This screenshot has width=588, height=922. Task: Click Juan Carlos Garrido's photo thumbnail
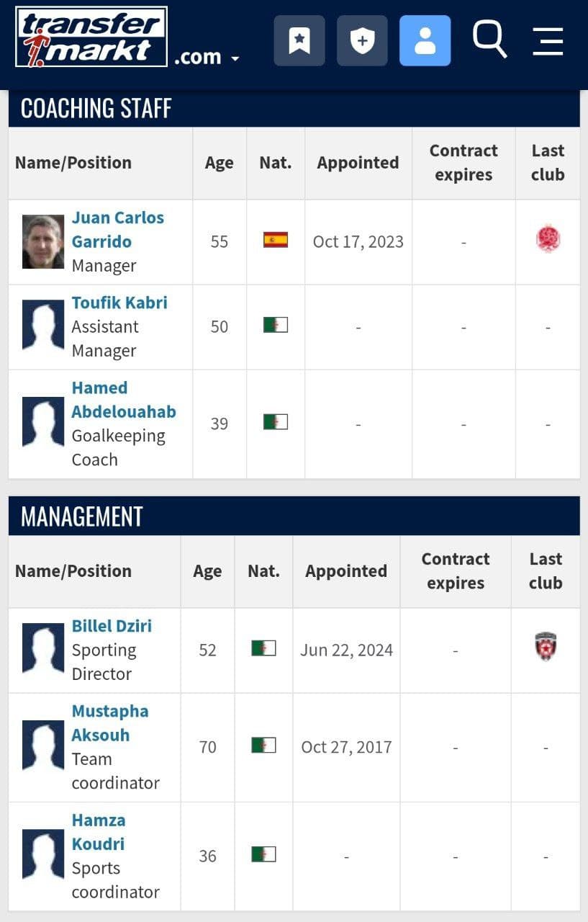click(x=43, y=242)
